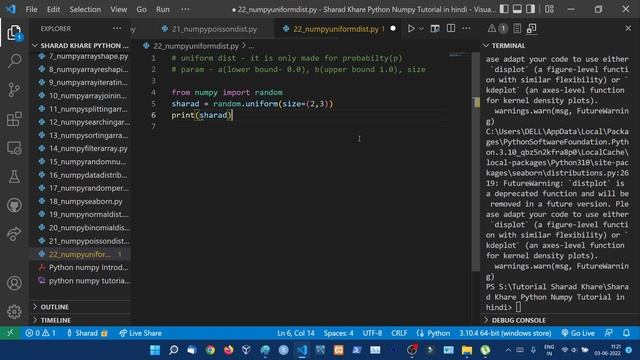Select the 22_numpyuniformdist.py tab
Screen dimensions: 640x360
[336, 29]
